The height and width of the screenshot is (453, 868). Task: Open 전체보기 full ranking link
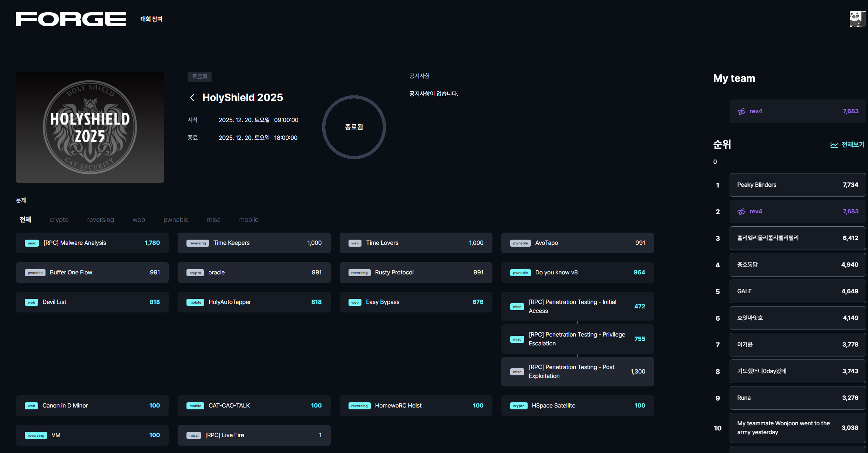[852, 145]
